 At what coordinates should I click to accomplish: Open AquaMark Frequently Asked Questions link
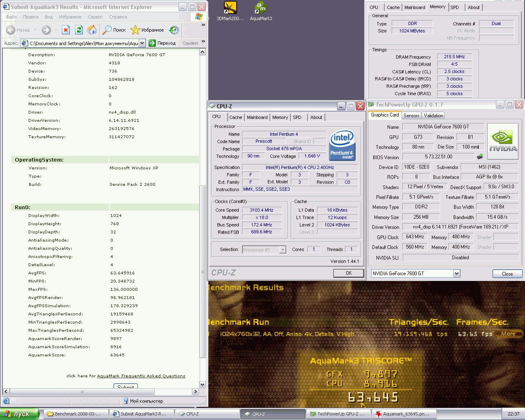point(141,376)
